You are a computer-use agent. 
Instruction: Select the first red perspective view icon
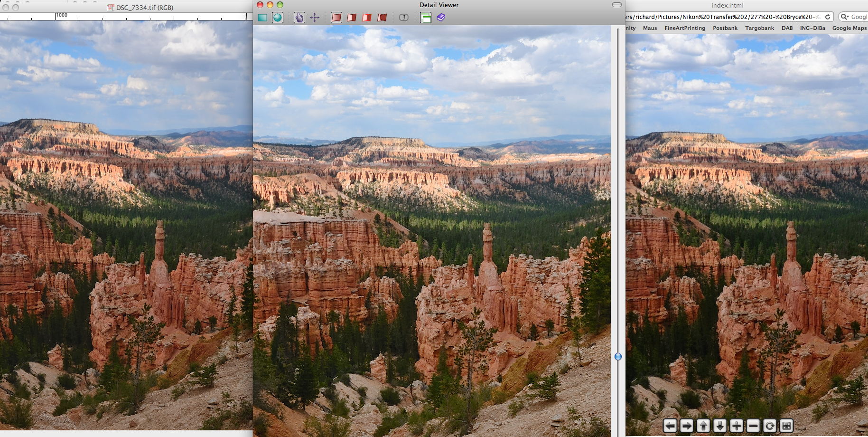336,18
